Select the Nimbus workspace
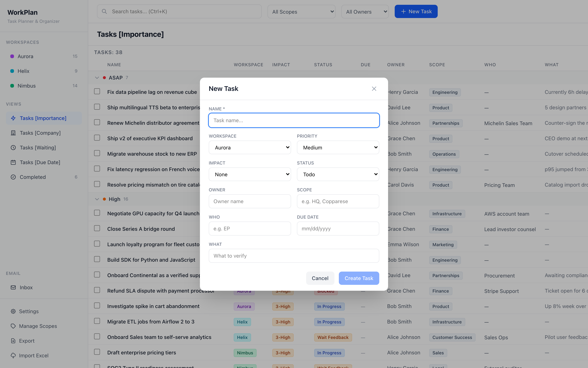 (x=44, y=86)
